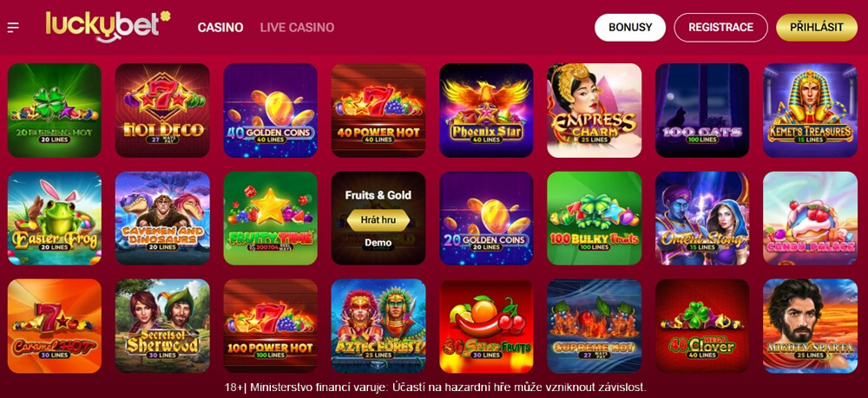Select Kemet's Treasures game thumbnail
Image resolution: width=868 pixels, height=398 pixels.
810,111
